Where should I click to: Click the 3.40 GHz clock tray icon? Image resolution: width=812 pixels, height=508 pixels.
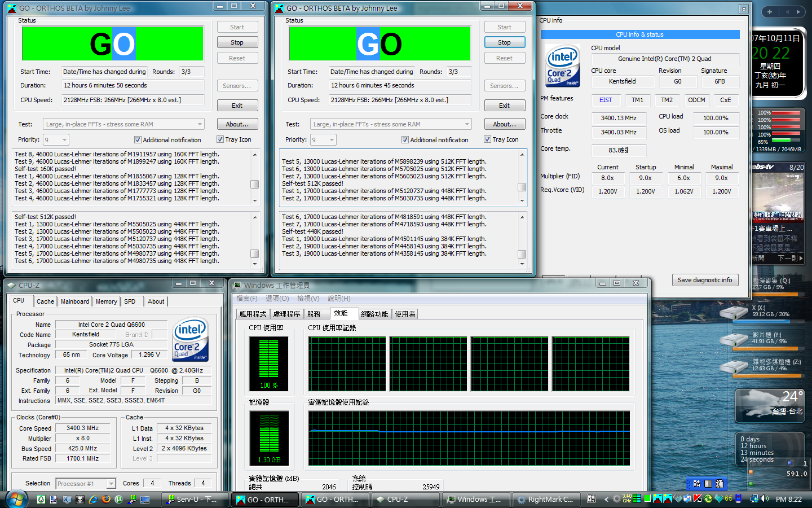(x=627, y=498)
